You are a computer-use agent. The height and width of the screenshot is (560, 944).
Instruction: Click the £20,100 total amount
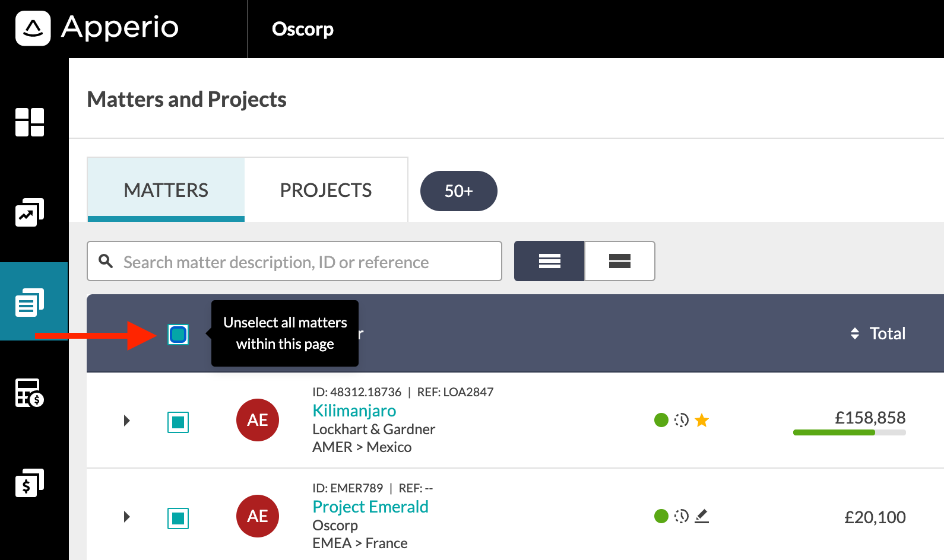(875, 517)
